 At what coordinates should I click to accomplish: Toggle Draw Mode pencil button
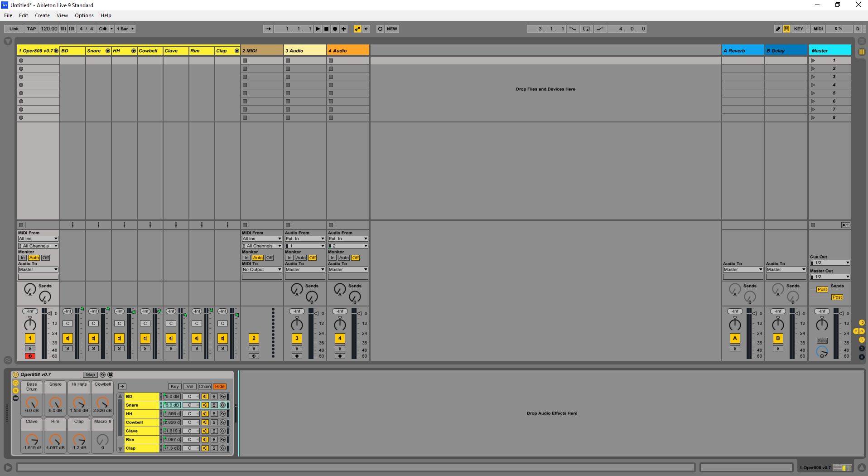coord(778,29)
